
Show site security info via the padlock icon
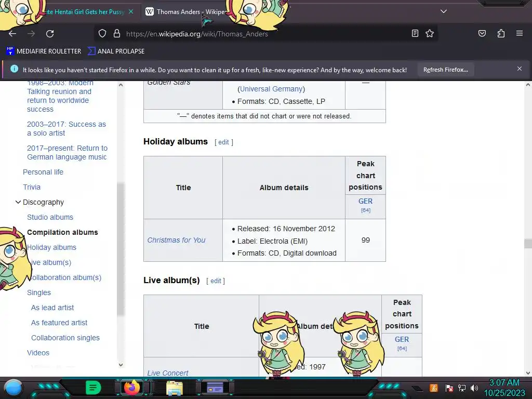click(x=117, y=34)
